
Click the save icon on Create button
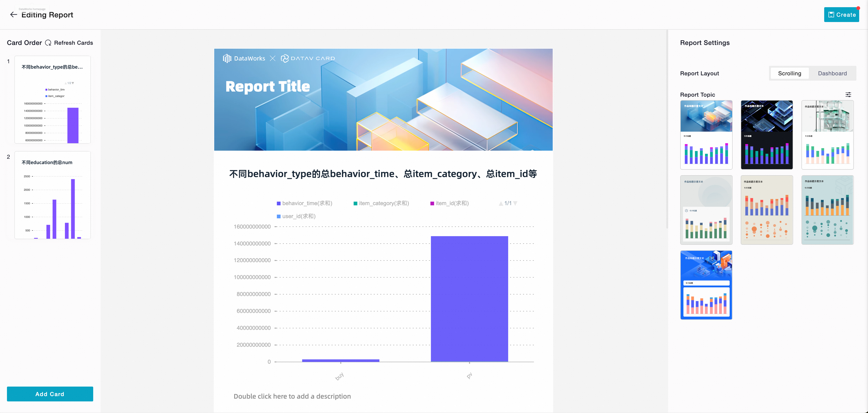pyautogui.click(x=831, y=15)
